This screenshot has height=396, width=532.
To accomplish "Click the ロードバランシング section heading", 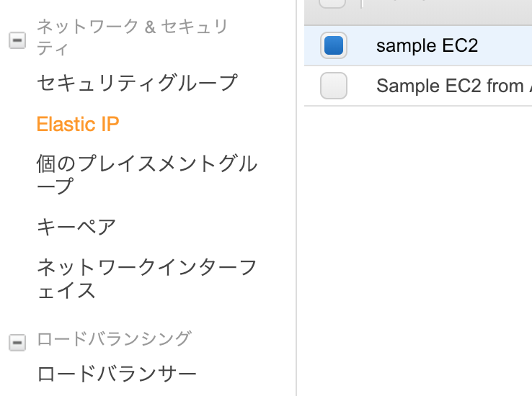I will (x=114, y=338).
